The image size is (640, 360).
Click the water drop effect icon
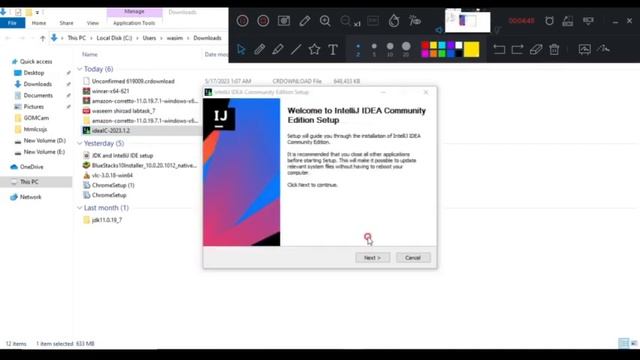pyautogui.click(x=394, y=20)
